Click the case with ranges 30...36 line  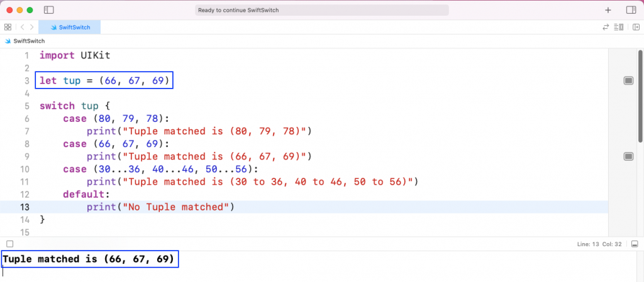[161, 170]
